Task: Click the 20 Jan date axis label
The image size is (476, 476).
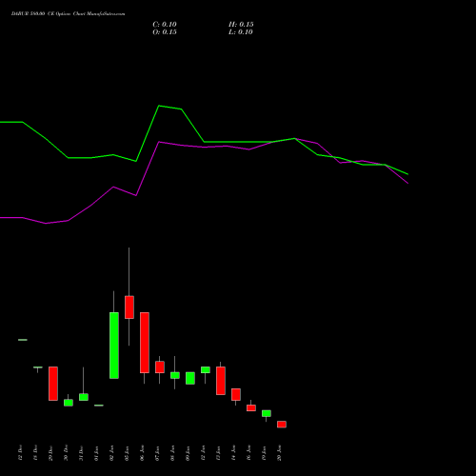Action: (x=279, y=453)
